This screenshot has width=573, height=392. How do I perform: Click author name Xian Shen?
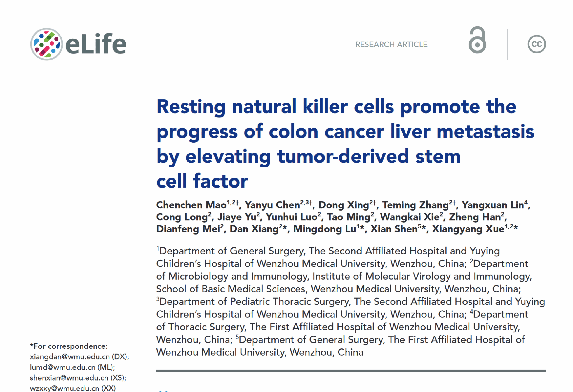394,229
